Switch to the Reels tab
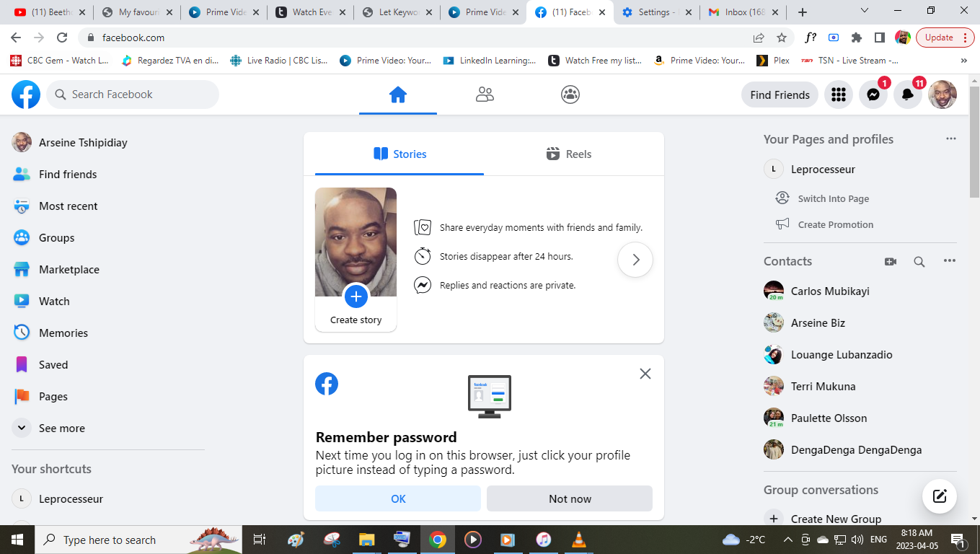980x554 pixels. tap(569, 154)
